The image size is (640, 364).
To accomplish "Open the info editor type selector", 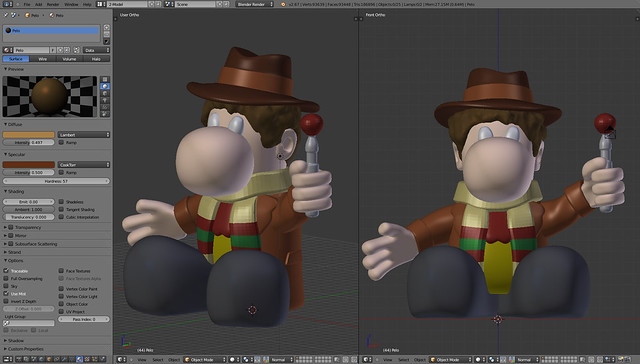I will [x=8, y=4].
